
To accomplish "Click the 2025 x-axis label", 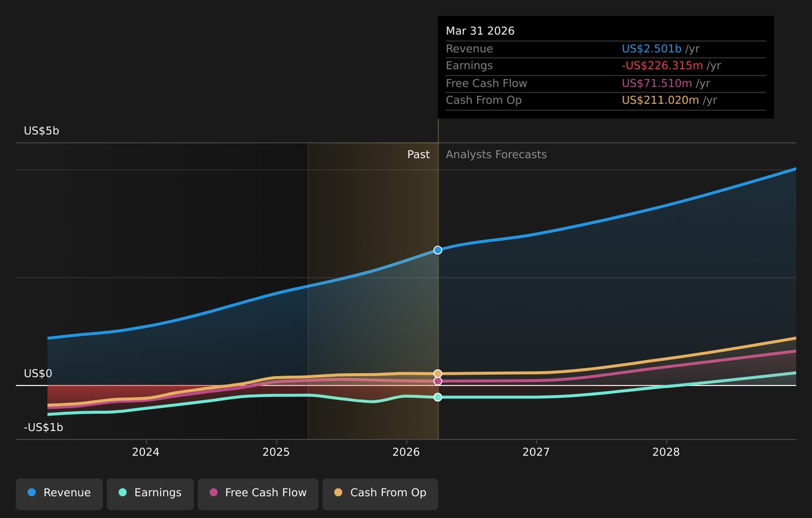I will [276, 452].
